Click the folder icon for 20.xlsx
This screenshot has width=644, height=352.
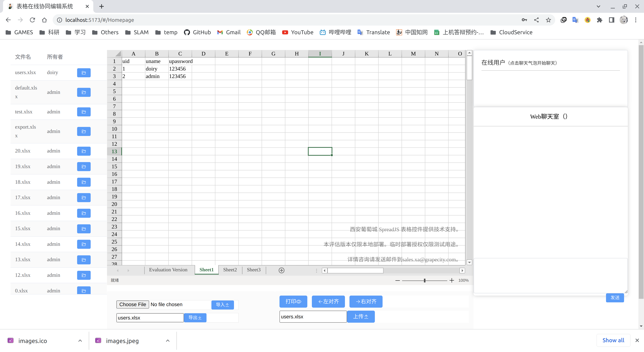pos(84,151)
